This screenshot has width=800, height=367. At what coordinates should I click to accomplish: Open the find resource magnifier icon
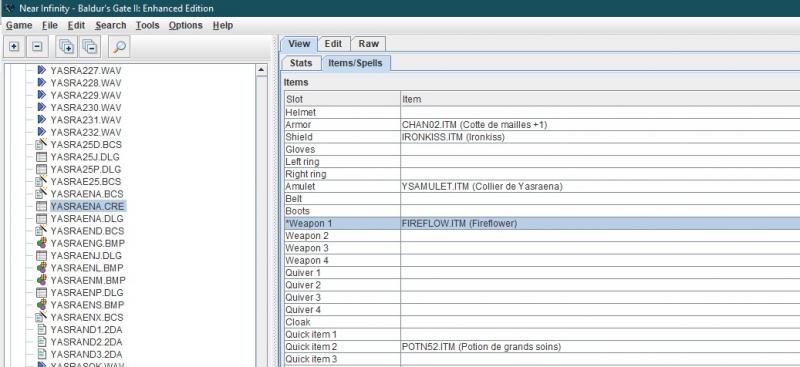tap(119, 47)
